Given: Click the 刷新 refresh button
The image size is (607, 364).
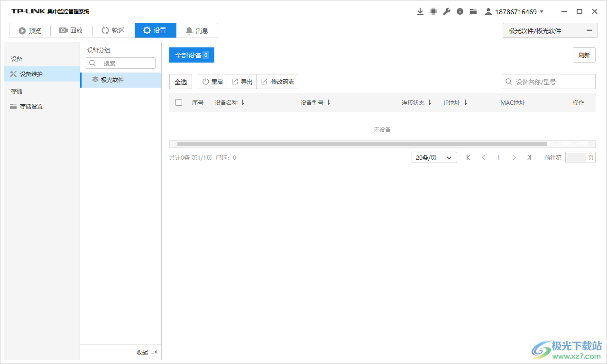Looking at the screenshot, I should (584, 55).
